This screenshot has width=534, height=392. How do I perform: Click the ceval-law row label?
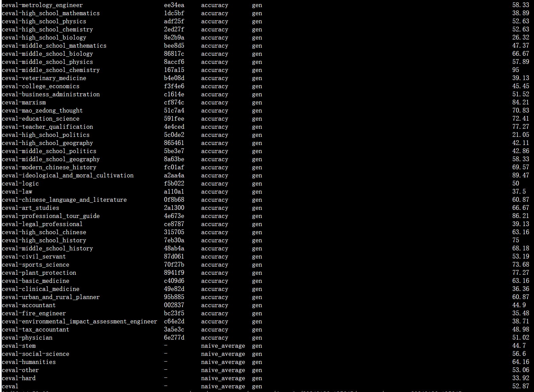(17, 192)
